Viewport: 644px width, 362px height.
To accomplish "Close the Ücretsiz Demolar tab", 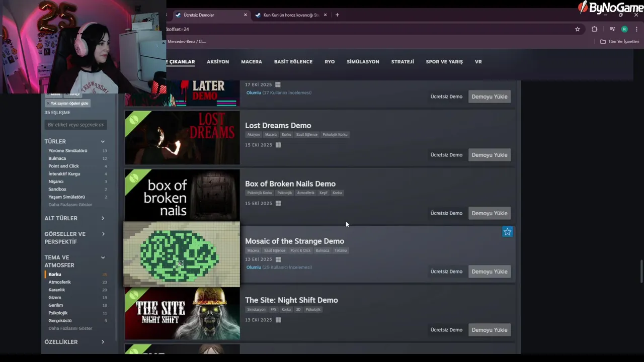I will click(x=246, y=15).
